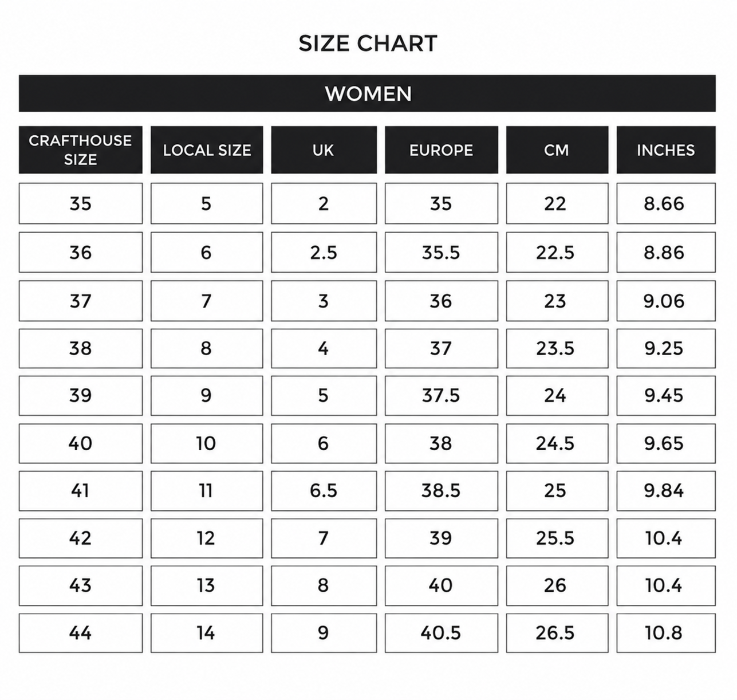
Task: Click local size 10 cell
Action: click(207, 443)
